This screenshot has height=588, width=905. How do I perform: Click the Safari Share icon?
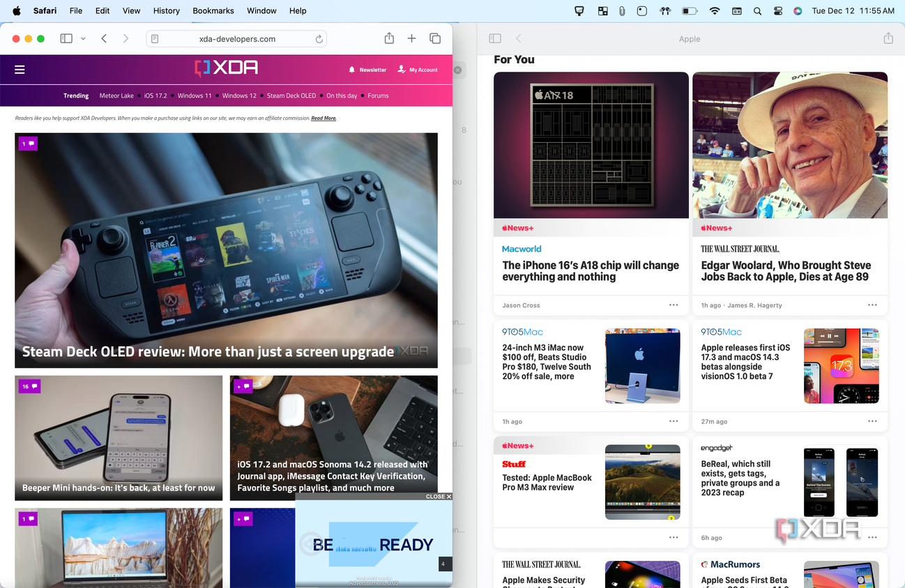(389, 39)
